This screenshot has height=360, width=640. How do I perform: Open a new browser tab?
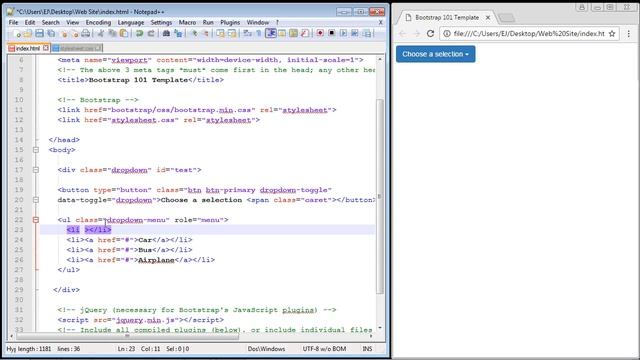click(507, 18)
